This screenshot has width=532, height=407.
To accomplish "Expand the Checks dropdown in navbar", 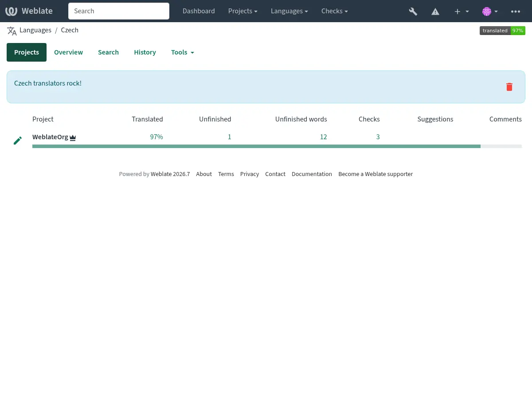I will [334, 11].
